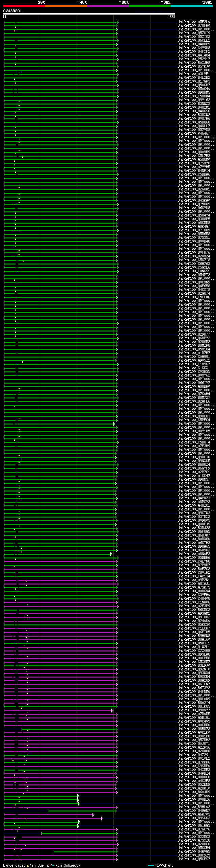Select the UniRef100_B7PVD7 label
The width and height of the screenshot is (216, 868).
(x=194, y=565)
